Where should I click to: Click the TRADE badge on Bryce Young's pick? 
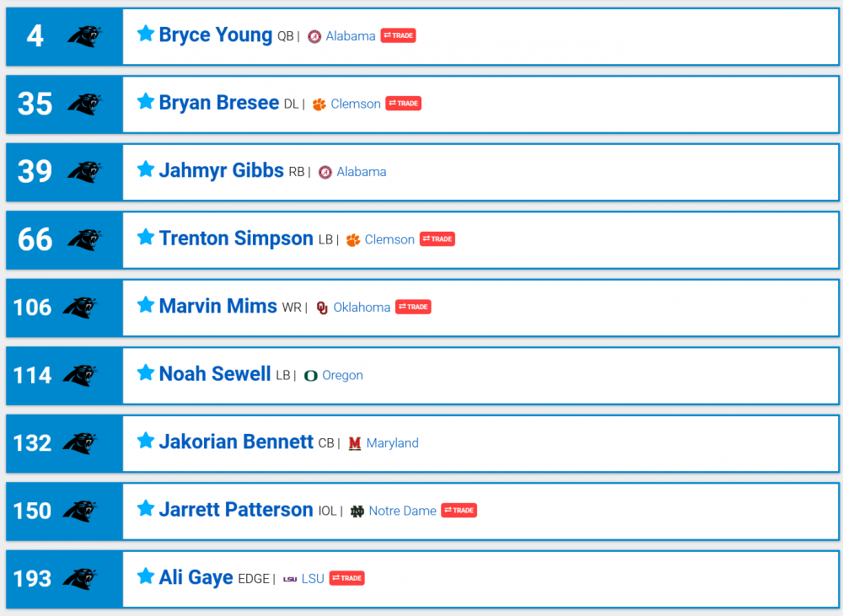[397, 35]
